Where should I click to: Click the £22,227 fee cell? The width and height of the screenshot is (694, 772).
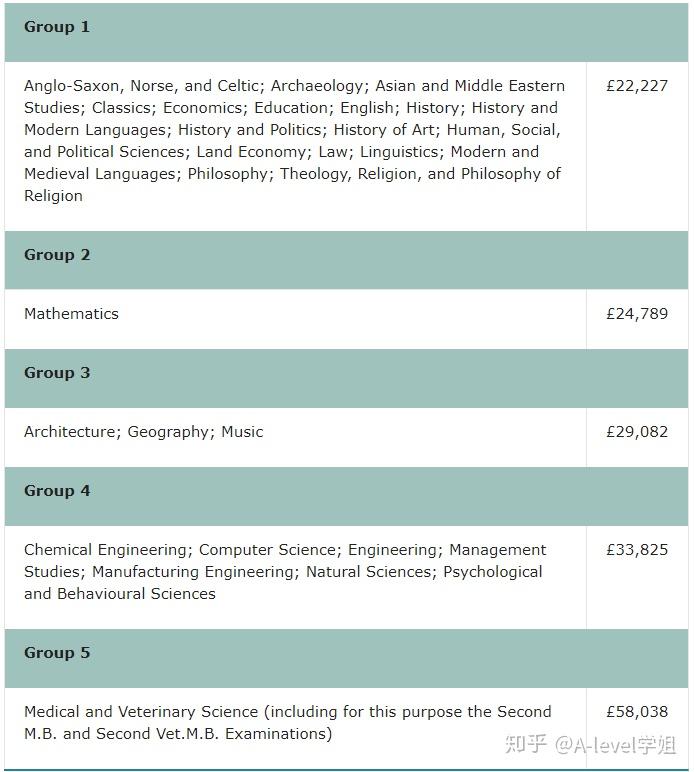click(636, 87)
